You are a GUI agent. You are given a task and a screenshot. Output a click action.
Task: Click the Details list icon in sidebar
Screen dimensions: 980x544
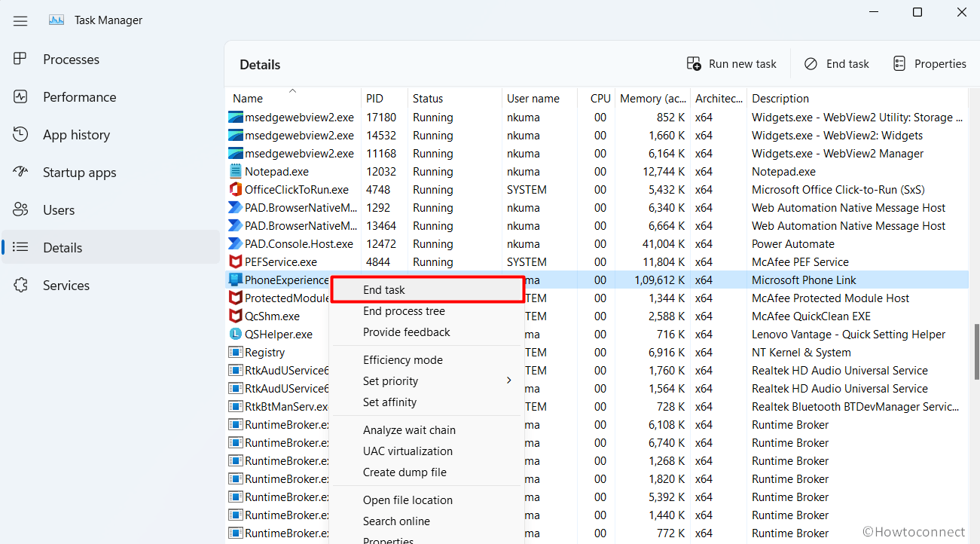point(20,247)
